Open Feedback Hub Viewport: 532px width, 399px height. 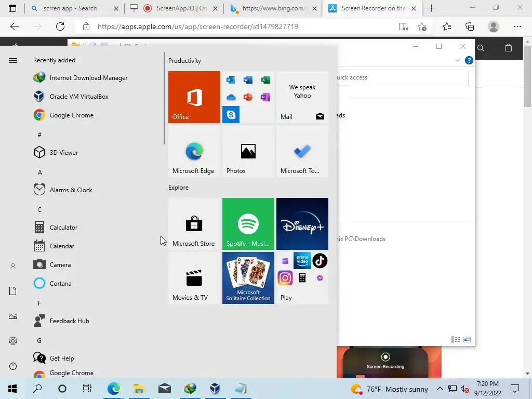(x=61, y=321)
